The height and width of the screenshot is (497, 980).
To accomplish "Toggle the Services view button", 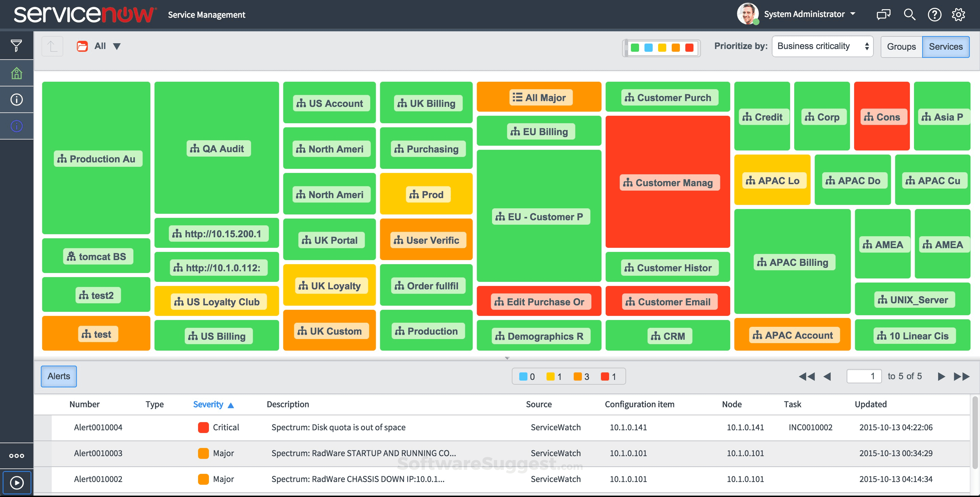I will pyautogui.click(x=946, y=46).
